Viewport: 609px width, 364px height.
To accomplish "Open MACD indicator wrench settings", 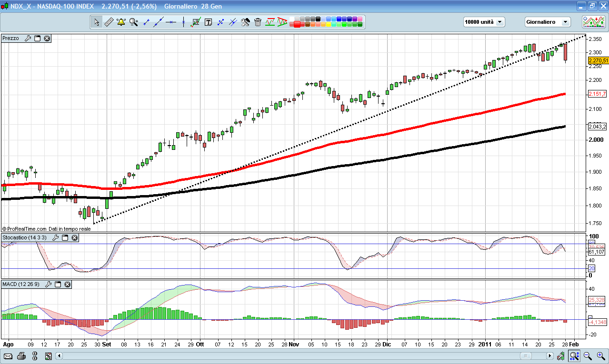I will [x=48, y=284].
